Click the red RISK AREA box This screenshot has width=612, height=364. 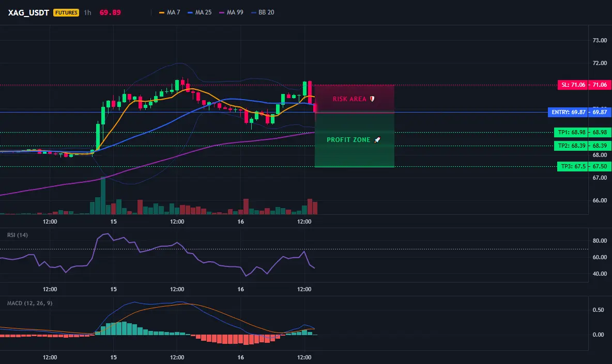click(x=355, y=99)
